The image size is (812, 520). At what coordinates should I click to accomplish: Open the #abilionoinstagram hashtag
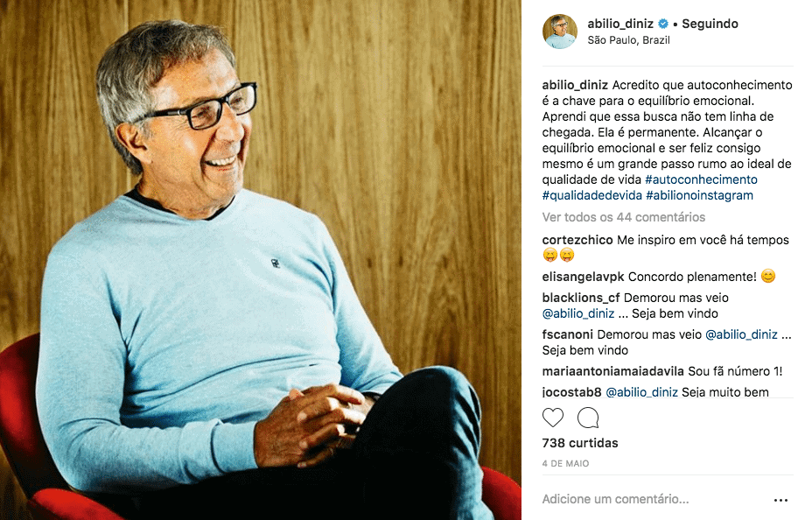[699, 196]
